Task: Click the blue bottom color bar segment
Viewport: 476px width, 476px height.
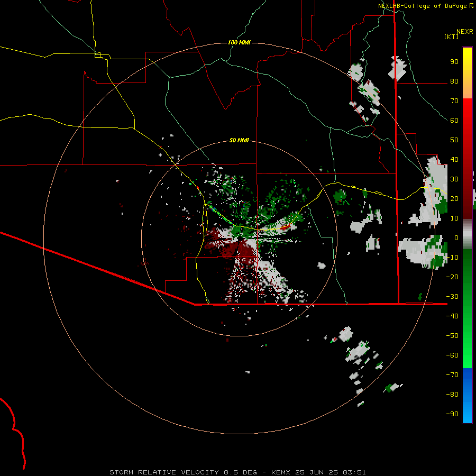Action: coord(467,396)
